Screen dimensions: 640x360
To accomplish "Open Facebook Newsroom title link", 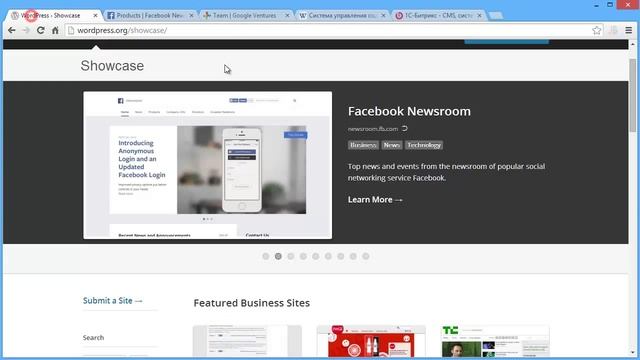I will coord(409,111).
